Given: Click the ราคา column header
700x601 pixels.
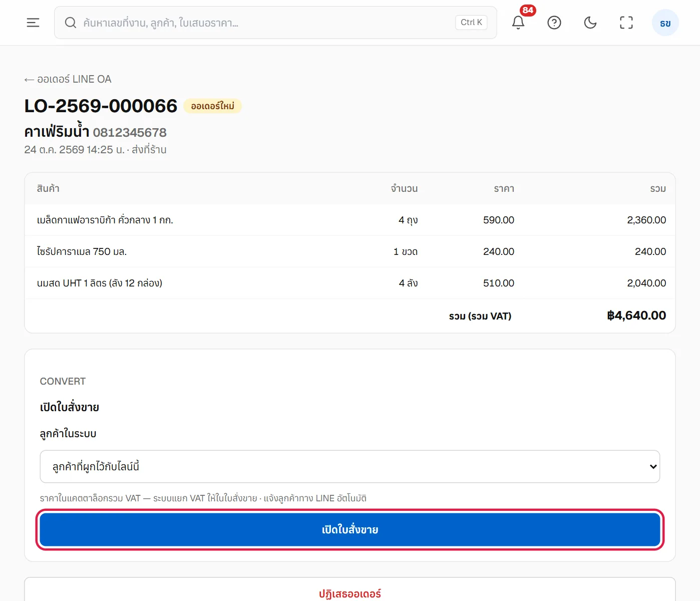Looking at the screenshot, I should click(x=504, y=188).
